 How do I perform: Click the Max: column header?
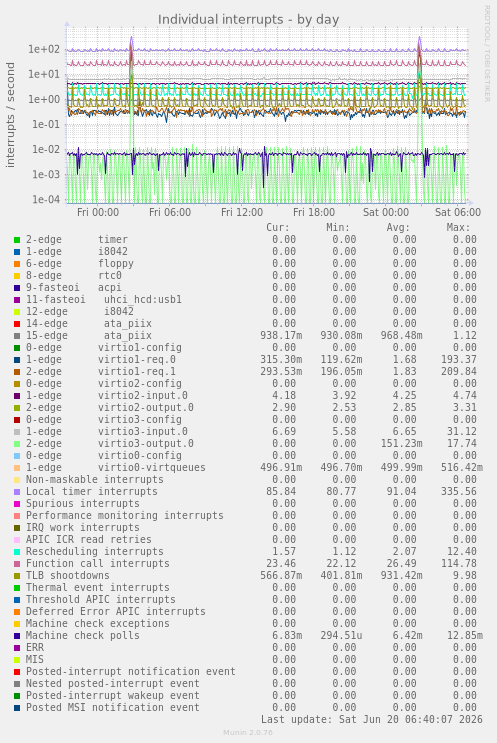point(458,227)
